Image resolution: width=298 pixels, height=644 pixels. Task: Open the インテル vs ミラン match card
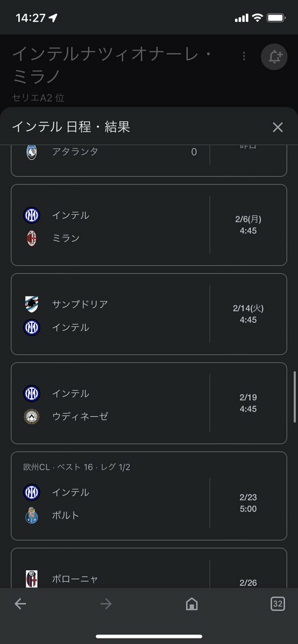tap(149, 225)
